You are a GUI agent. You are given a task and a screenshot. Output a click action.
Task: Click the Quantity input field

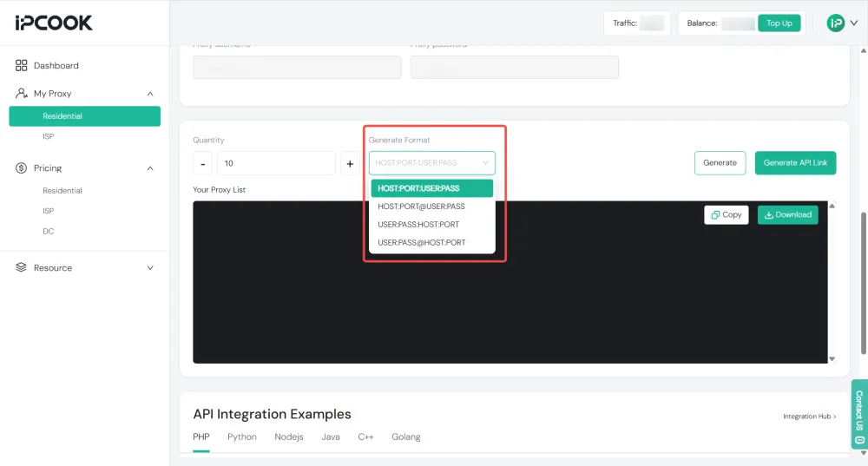tap(276, 163)
